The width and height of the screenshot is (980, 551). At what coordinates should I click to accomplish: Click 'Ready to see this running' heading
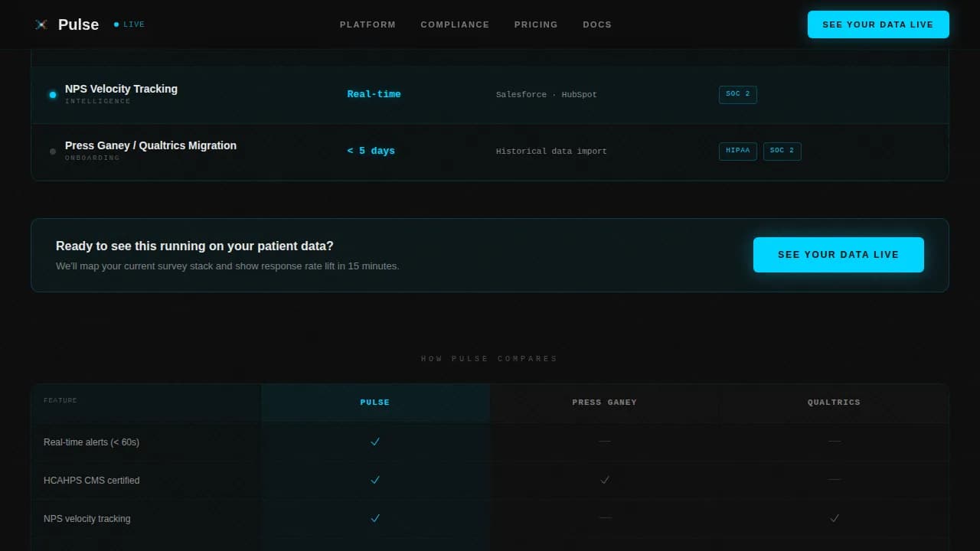[x=194, y=246]
